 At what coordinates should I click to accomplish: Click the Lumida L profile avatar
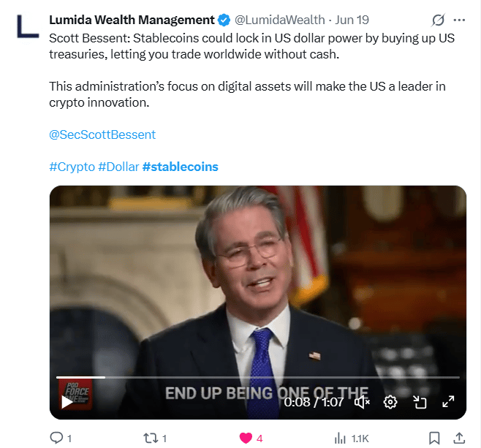28,26
